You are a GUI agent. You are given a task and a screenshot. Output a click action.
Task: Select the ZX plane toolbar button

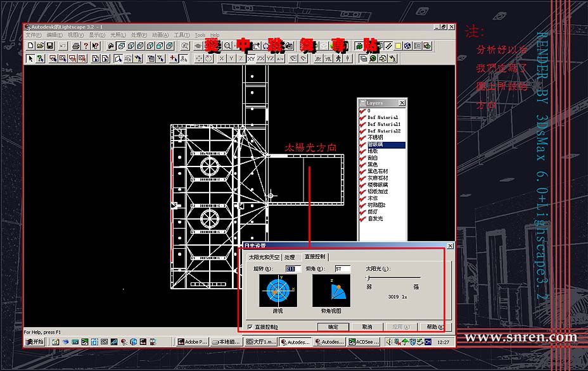coord(260,58)
